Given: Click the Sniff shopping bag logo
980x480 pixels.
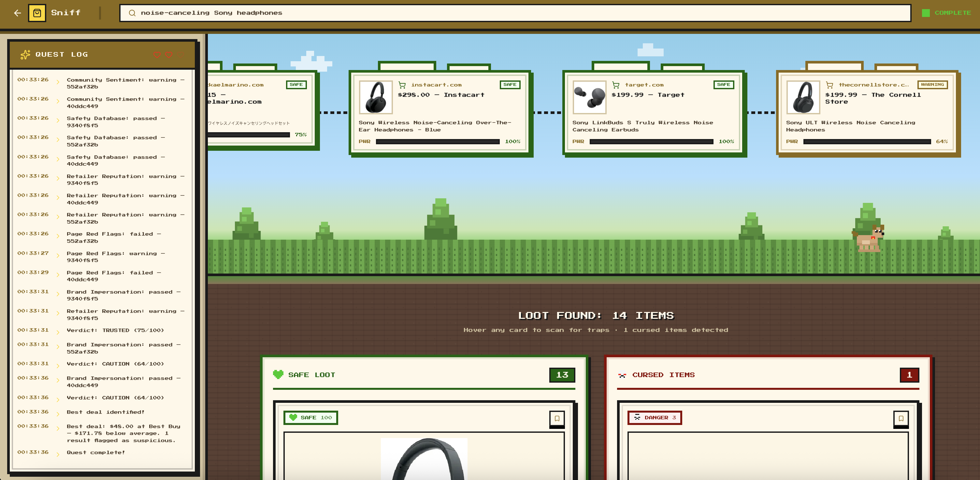Looking at the screenshot, I should tap(37, 13).
